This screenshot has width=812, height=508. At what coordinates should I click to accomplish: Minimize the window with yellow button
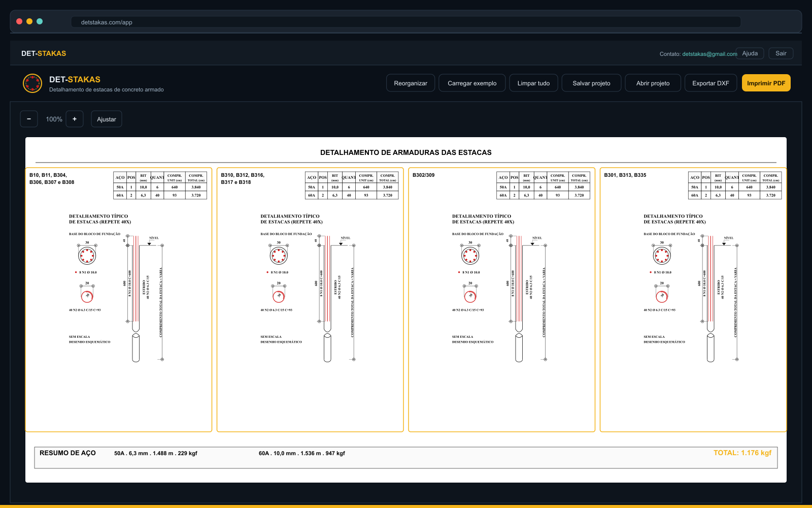coord(29,21)
